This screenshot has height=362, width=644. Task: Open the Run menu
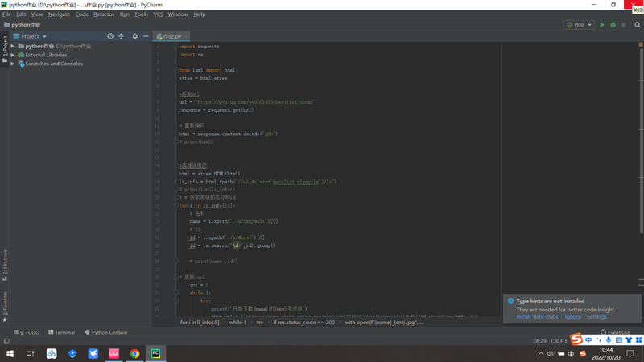(x=125, y=14)
